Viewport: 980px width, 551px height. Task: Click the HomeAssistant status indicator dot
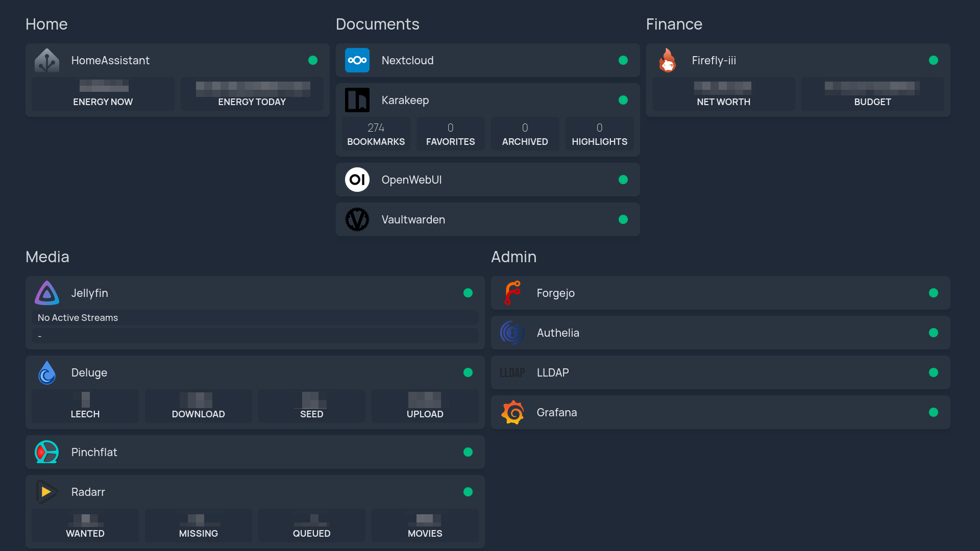pyautogui.click(x=313, y=60)
